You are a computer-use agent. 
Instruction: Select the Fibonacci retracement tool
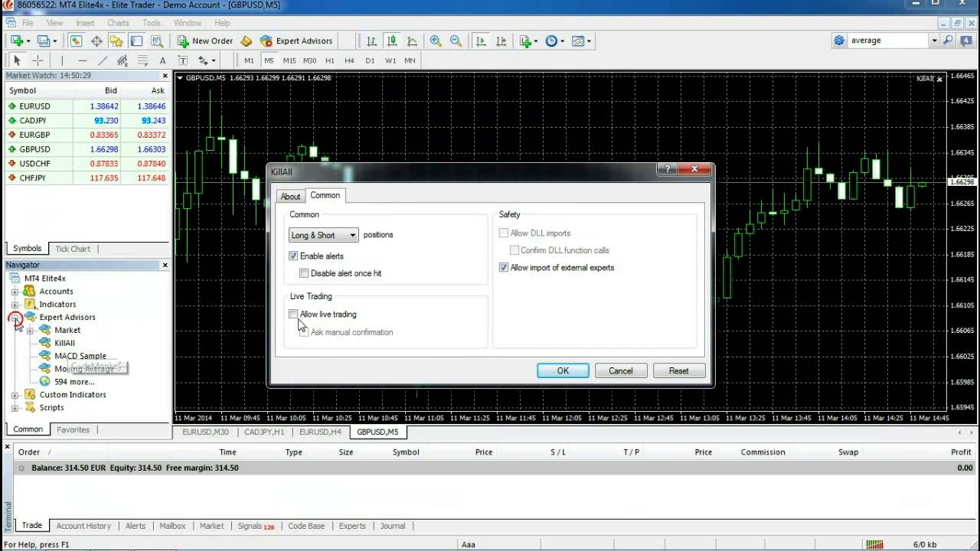pyautogui.click(x=142, y=60)
